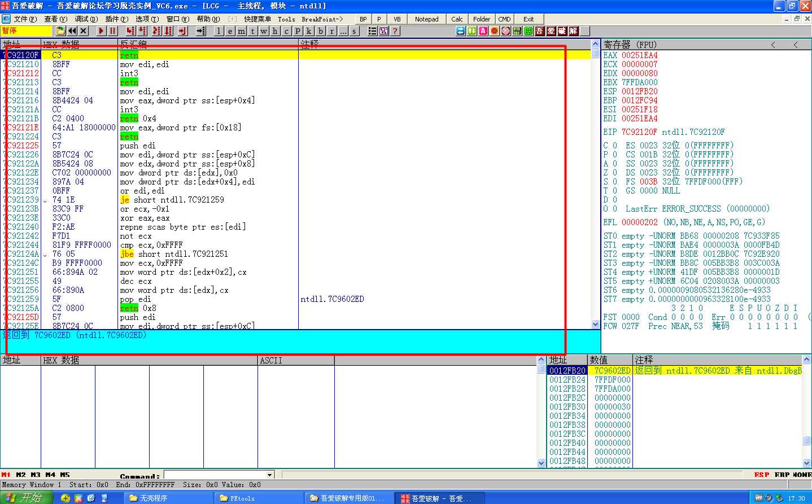Show the CPU window (c button)
This screenshot has height=504, width=812.
pos(286,31)
